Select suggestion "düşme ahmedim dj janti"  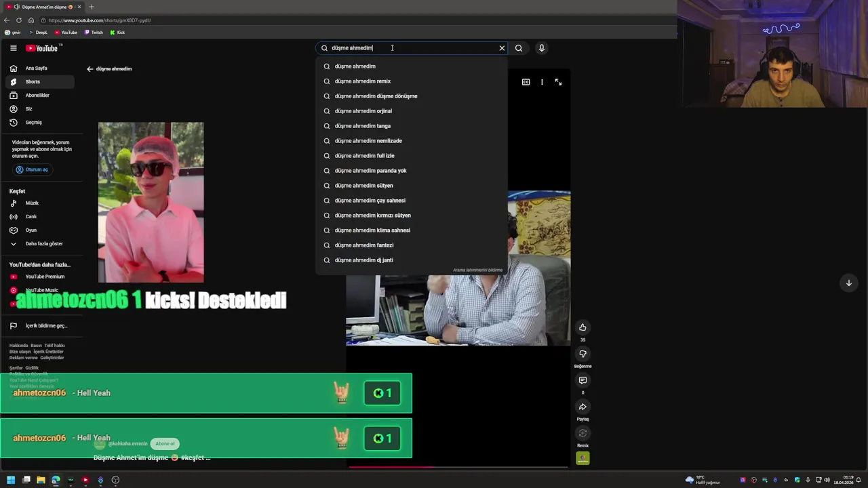(412, 260)
